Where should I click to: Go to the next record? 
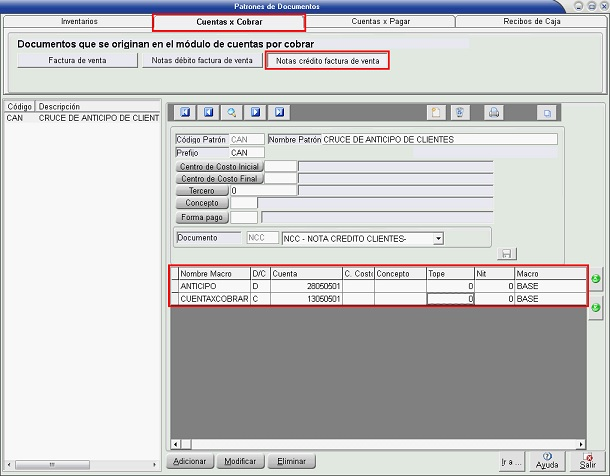[x=256, y=113]
